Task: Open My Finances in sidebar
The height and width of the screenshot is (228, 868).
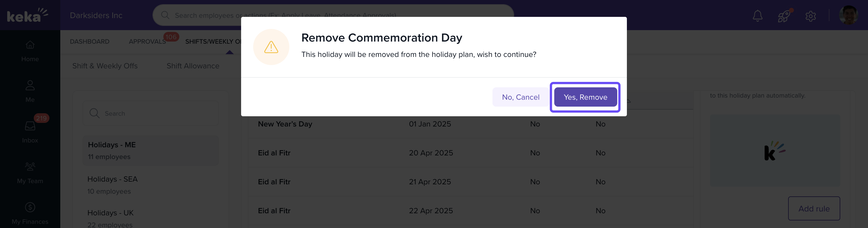Action: 30,213
